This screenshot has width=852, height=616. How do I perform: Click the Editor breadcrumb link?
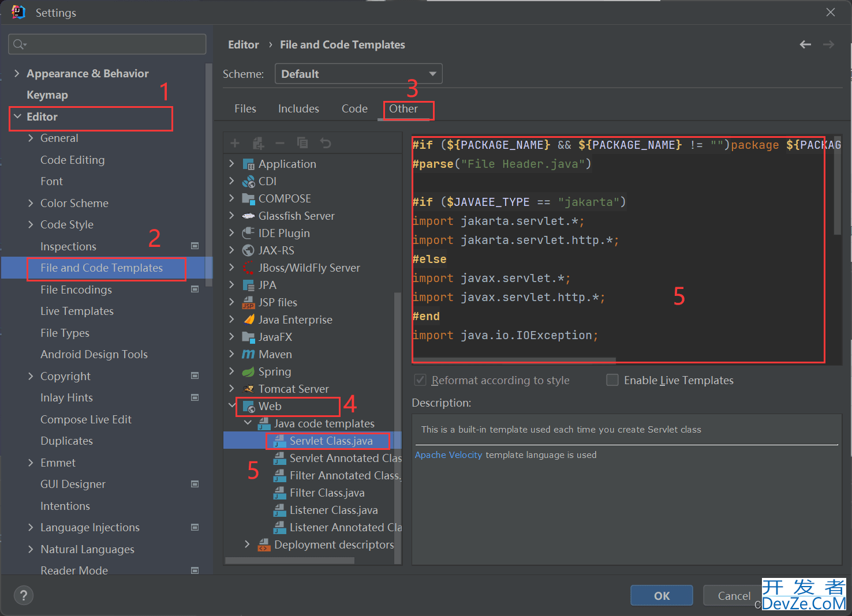tap(244, 44)
